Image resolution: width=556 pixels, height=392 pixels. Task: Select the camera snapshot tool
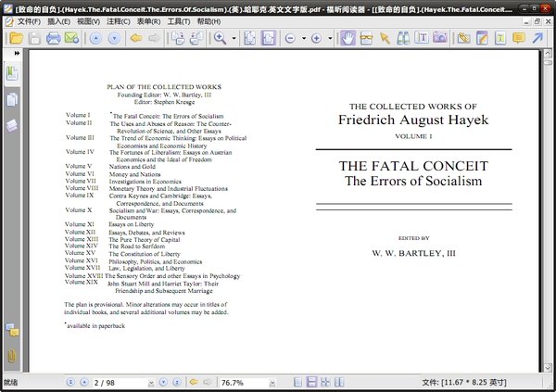(439, 38)
